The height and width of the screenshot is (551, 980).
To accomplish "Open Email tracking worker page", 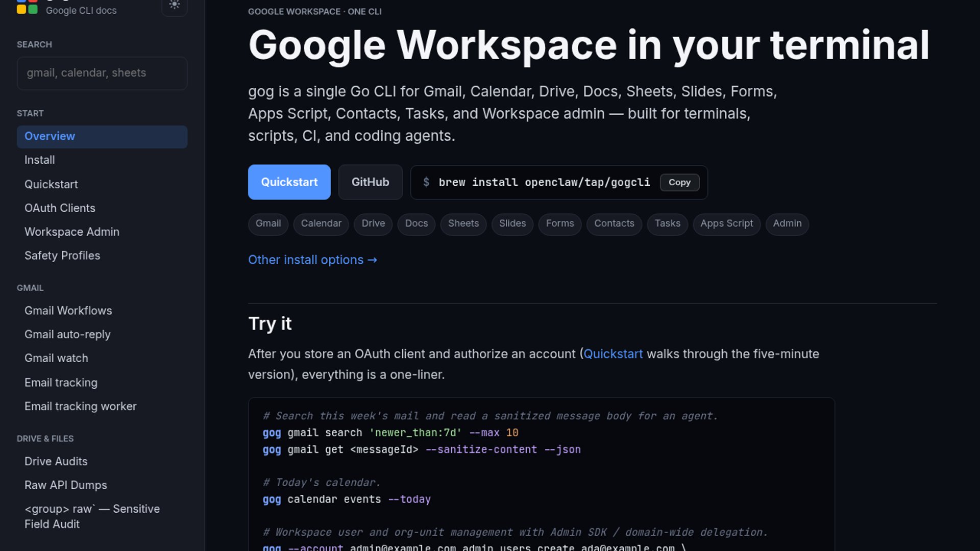I will 102,407.
